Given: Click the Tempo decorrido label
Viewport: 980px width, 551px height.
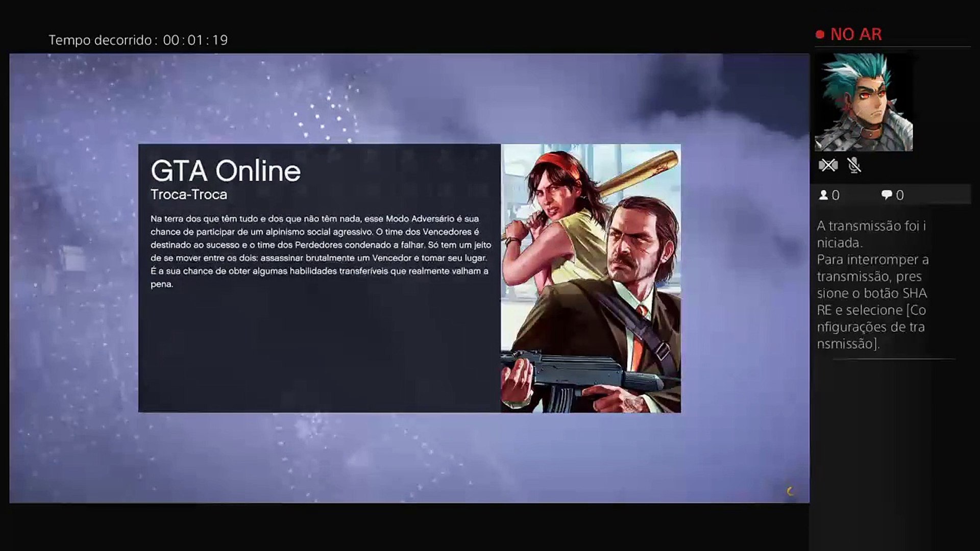Looking at the screenshot, I should point(100,40).
